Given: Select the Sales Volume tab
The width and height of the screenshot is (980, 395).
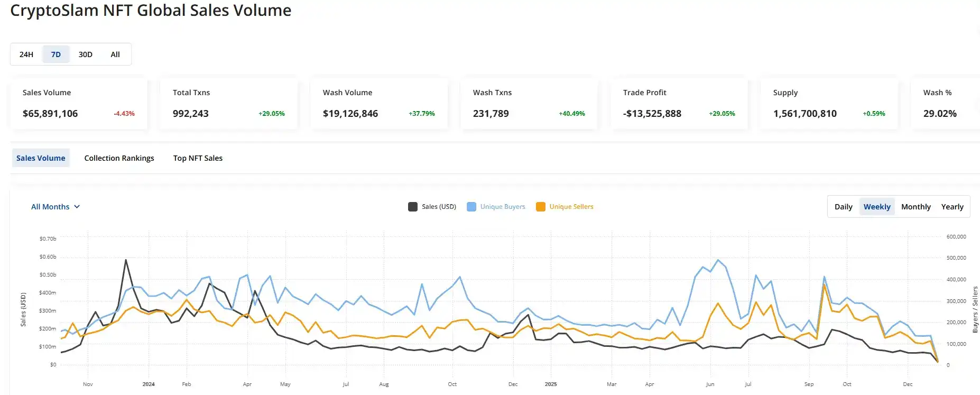Looking at the screenshot, I should pos(41,158).
